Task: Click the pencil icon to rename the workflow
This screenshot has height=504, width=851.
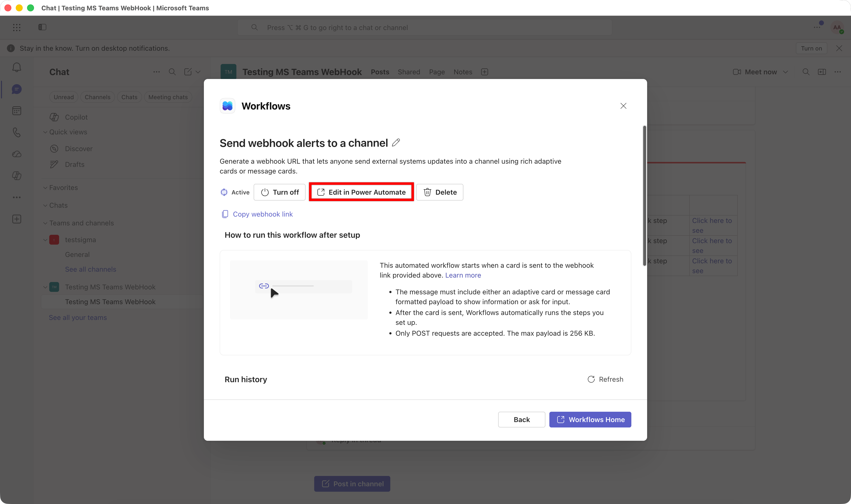Action: pos(396,143)
